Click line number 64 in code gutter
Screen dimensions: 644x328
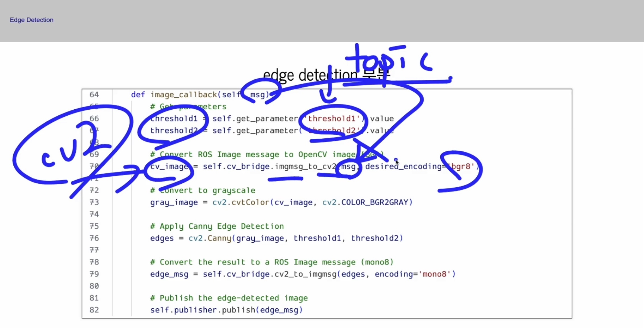click(94, 95)
